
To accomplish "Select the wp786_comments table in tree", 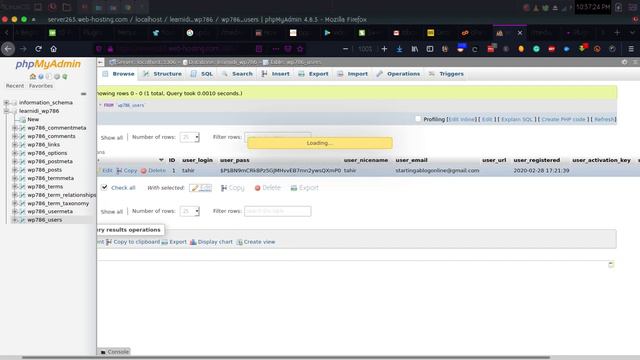I will coord(51,136).
